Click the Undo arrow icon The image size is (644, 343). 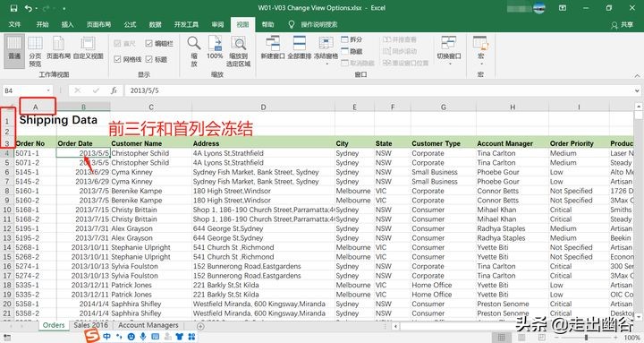click(28, 8)
